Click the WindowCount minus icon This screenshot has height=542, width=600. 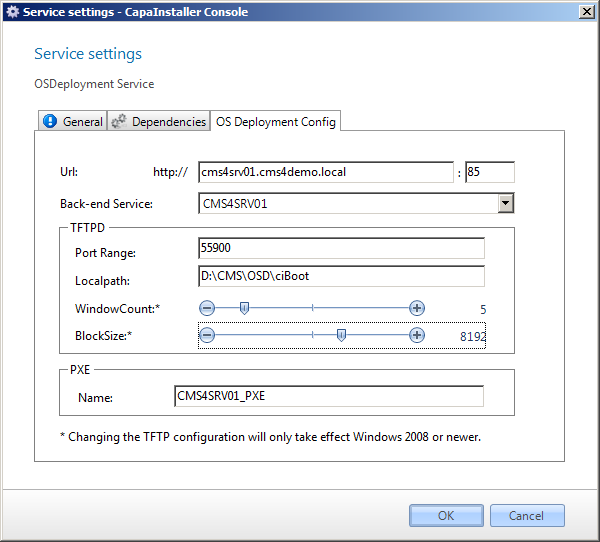[x=207, y=308]
